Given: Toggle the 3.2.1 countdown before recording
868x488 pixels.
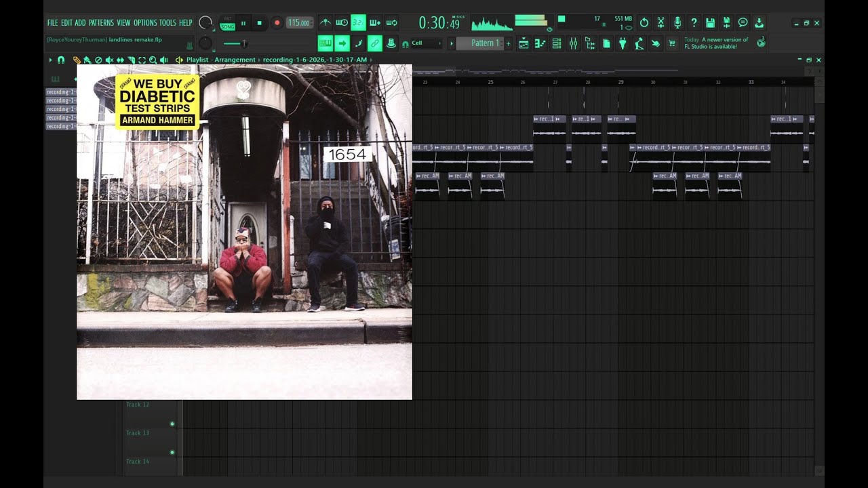Looking at the screenshot, I should point(359,22).
